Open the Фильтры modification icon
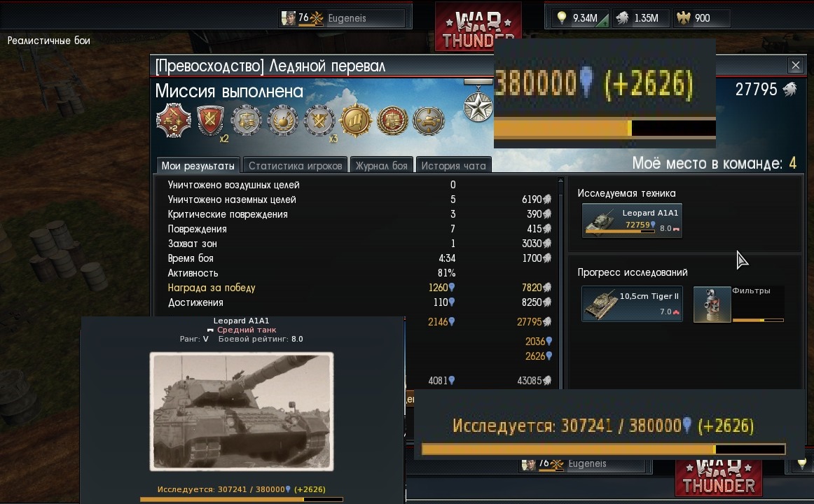This screenshot has width=814, height=504. tap(712, 304)
